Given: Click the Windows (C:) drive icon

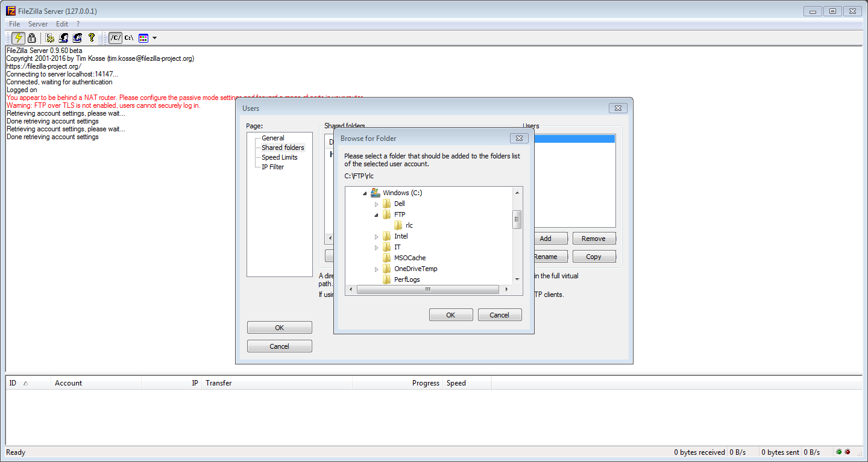Looking at the screenshot, I should tap(375, 193).
